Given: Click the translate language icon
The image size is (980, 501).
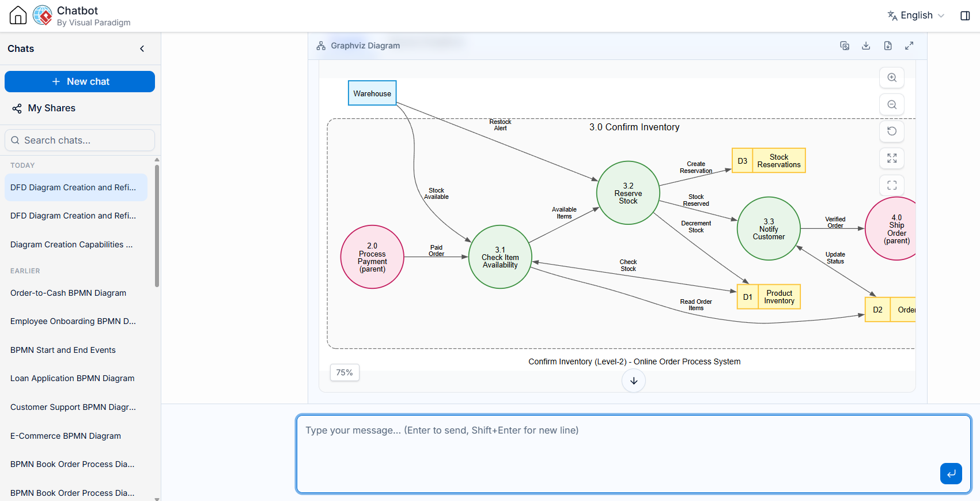Looking at the screenshot, I should click(892, 16).
